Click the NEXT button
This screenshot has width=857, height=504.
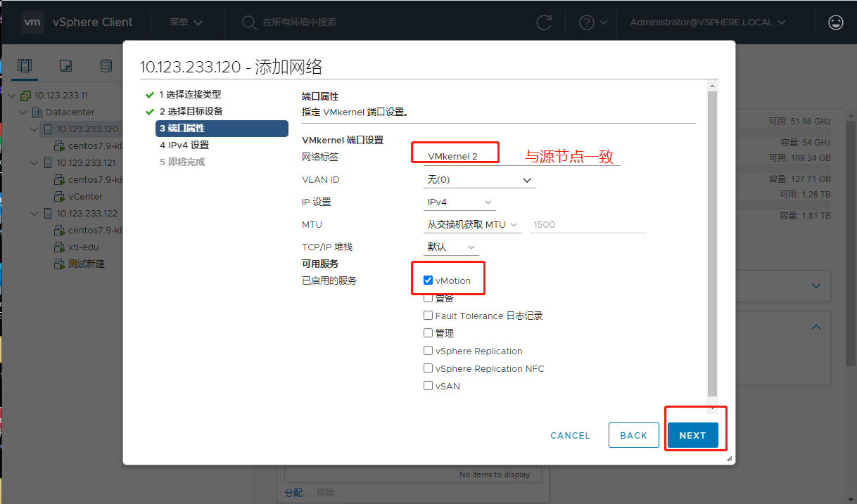693,435
